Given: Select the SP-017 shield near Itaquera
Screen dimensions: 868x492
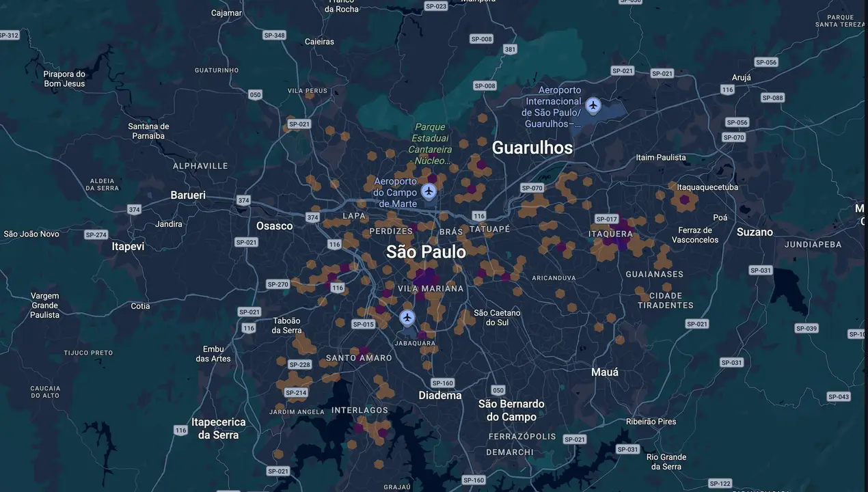Looking at the screenshot, I should click(x=606, y=219).
